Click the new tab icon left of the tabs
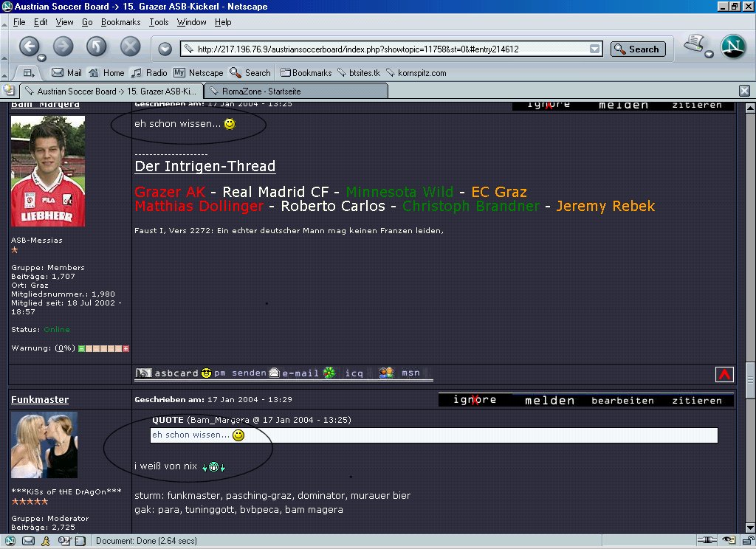 (9, 90)
